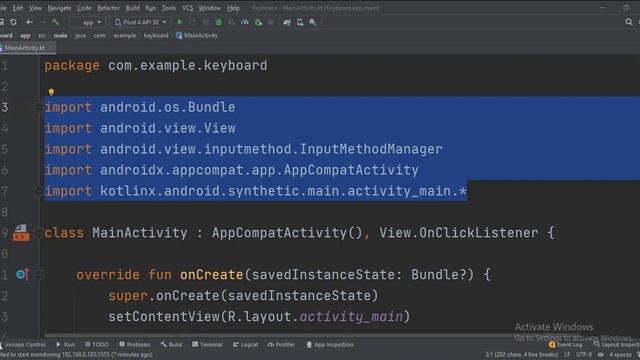Collapse the import block fold marker
The image size is (640, 360).
tap(38, 108)
